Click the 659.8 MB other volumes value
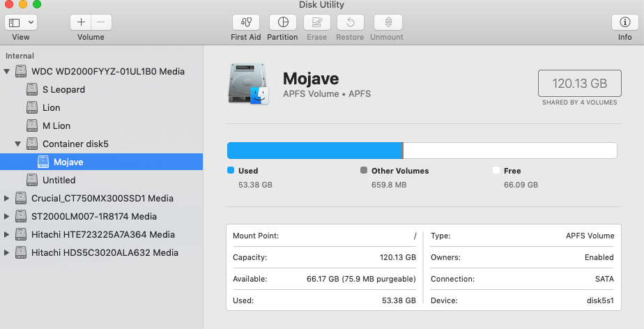This screenshot has width=644, height=329. coord(389,185)
